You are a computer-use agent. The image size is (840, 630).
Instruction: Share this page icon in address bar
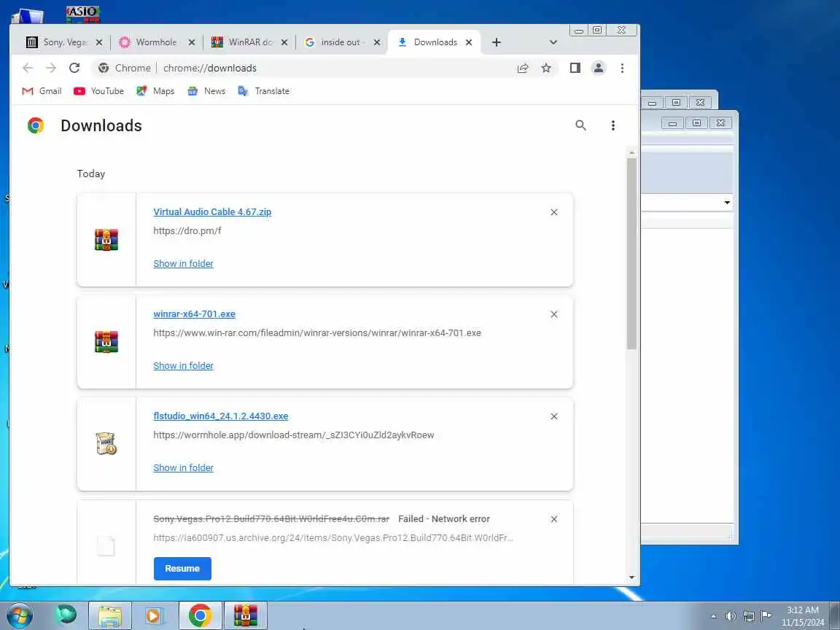click(523, 68)
